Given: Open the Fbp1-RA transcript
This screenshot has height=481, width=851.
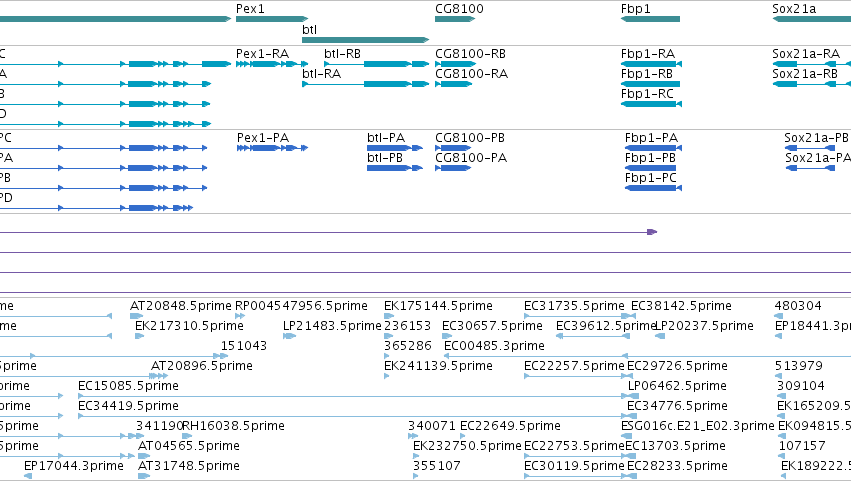Looking at the screenshot, I should pyautogui.click(x=647, y=54).
